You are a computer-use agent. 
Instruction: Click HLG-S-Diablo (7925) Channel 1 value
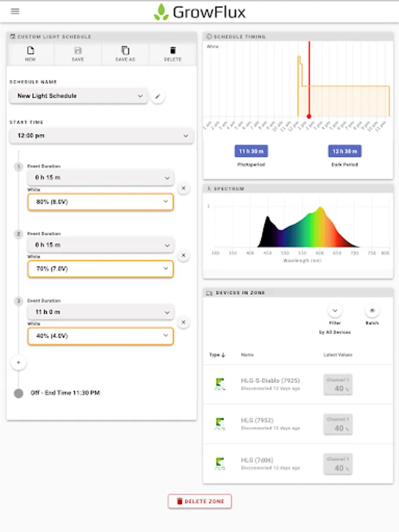click(338, 385)
